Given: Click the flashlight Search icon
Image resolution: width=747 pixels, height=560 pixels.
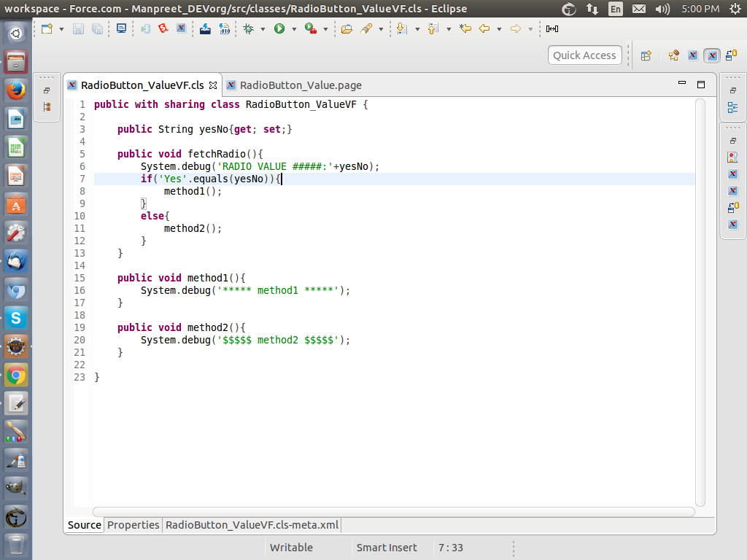Looking at the screenshot, I should [x=367, y=28].
